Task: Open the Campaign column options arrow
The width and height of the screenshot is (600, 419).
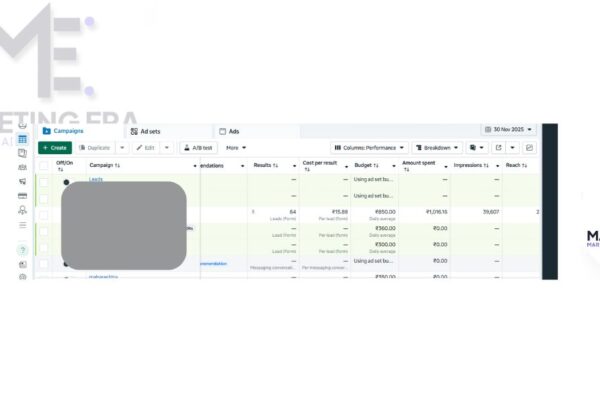Action: tap(195, 166)
